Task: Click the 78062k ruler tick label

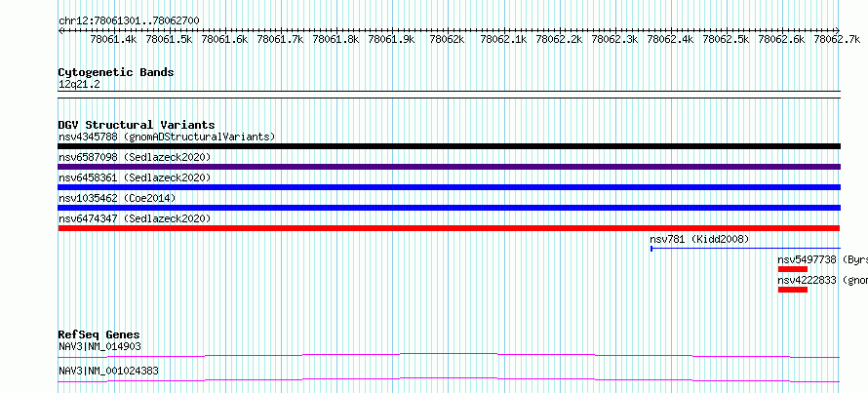Action: (448, 40)
